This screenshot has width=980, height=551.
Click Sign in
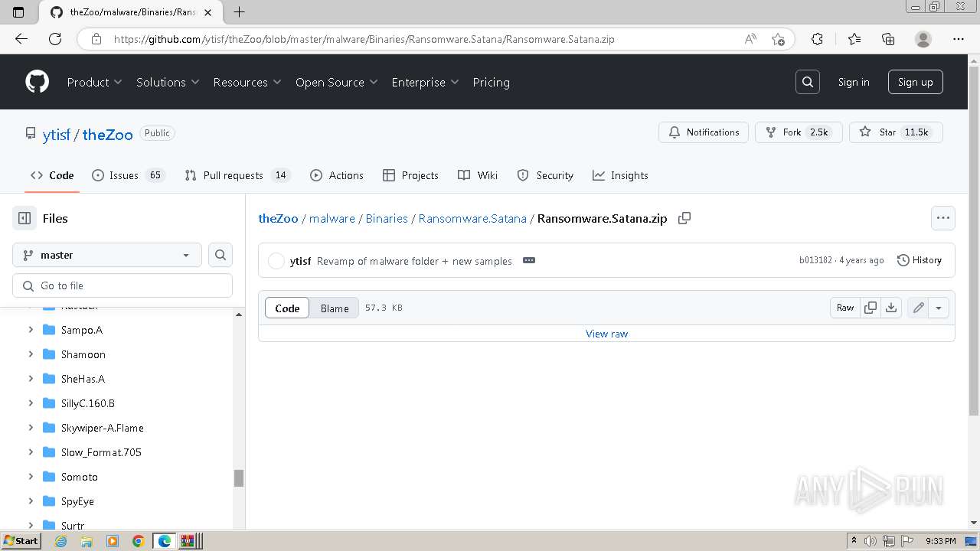(x=854, y=82)
